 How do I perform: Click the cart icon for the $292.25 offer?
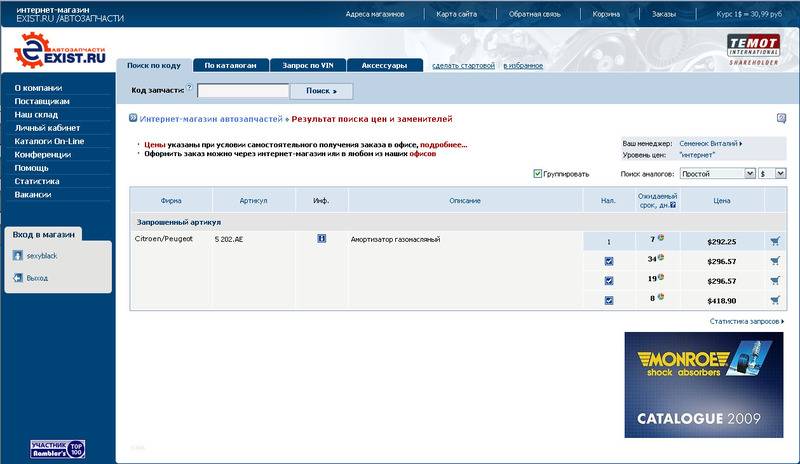[775, 241]
